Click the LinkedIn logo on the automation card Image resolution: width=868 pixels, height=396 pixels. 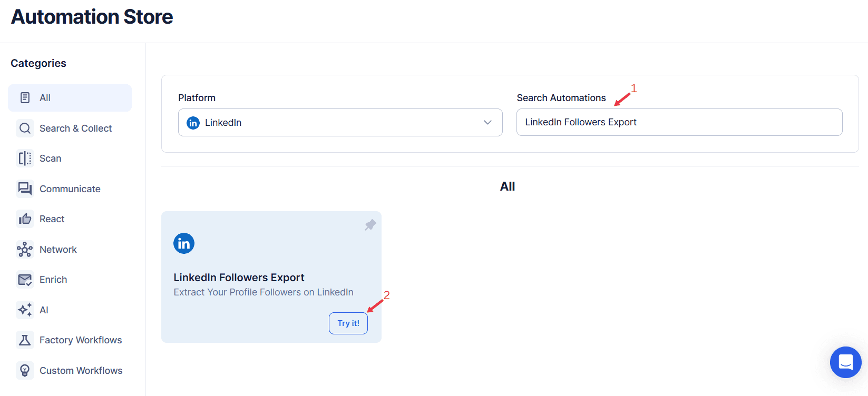tap(184, 243)
